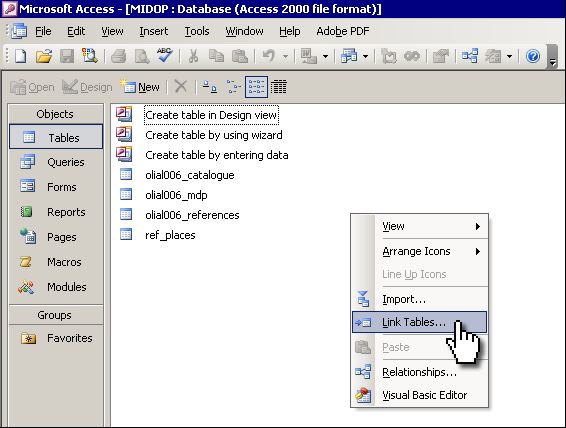This screenshot has width=566, height=428.
Task: Open the Undo dropdown arrow
Action: (x=285, y=56)
